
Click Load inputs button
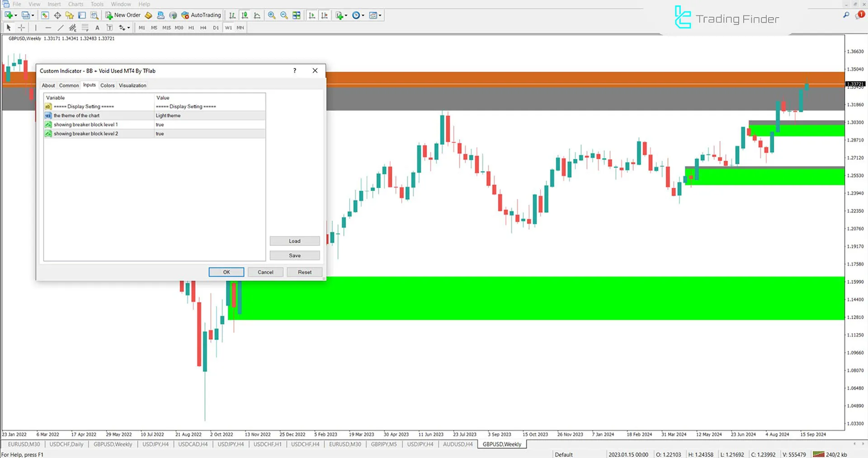point(295,241)
